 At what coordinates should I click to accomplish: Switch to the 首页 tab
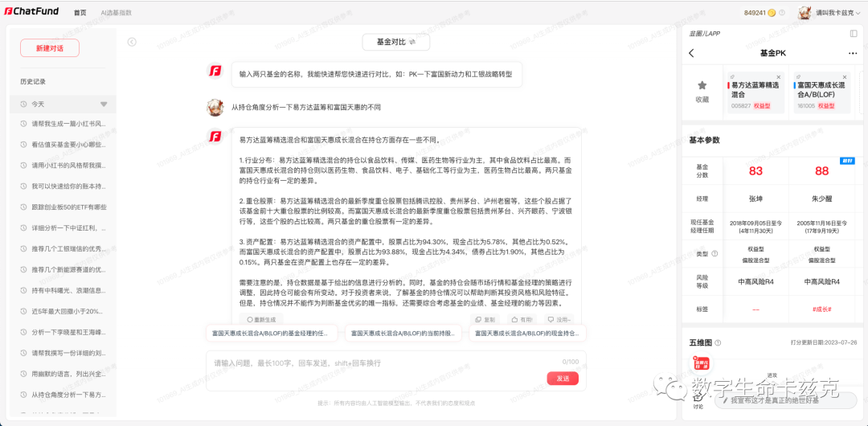[x=80, y=13]
